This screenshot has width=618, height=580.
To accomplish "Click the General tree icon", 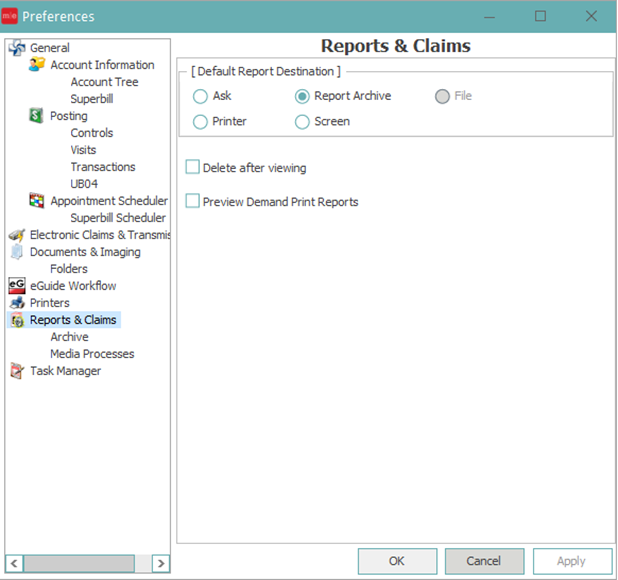I will (x=17, y=48).
